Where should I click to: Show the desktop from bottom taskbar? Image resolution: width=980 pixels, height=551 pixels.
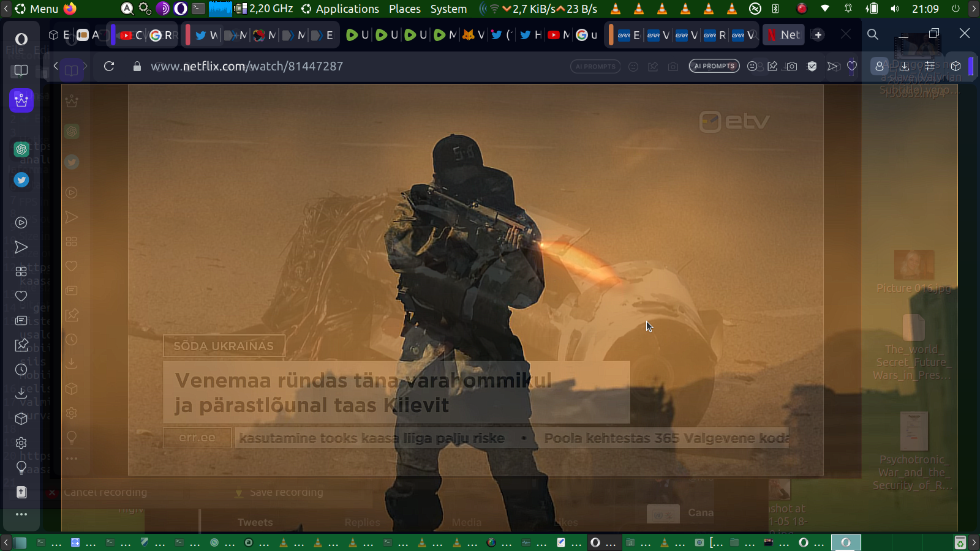[x=20, y=542]
